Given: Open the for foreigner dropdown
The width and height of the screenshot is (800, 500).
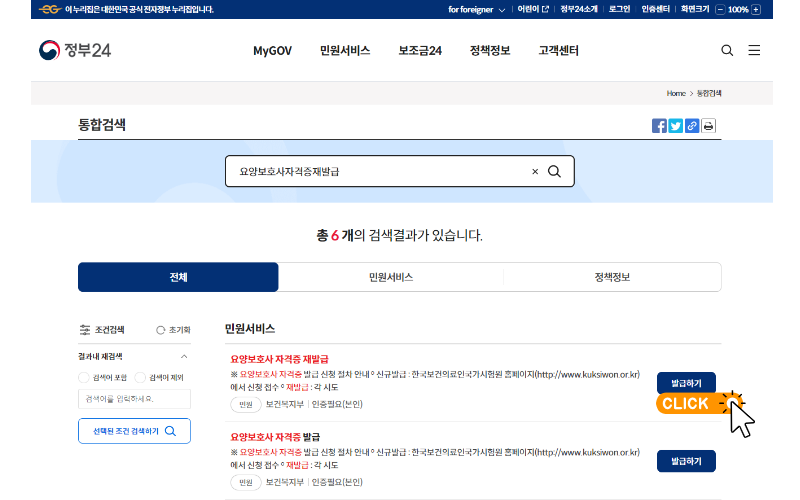Looking at the screenshot, I should (x=477, y=9).
